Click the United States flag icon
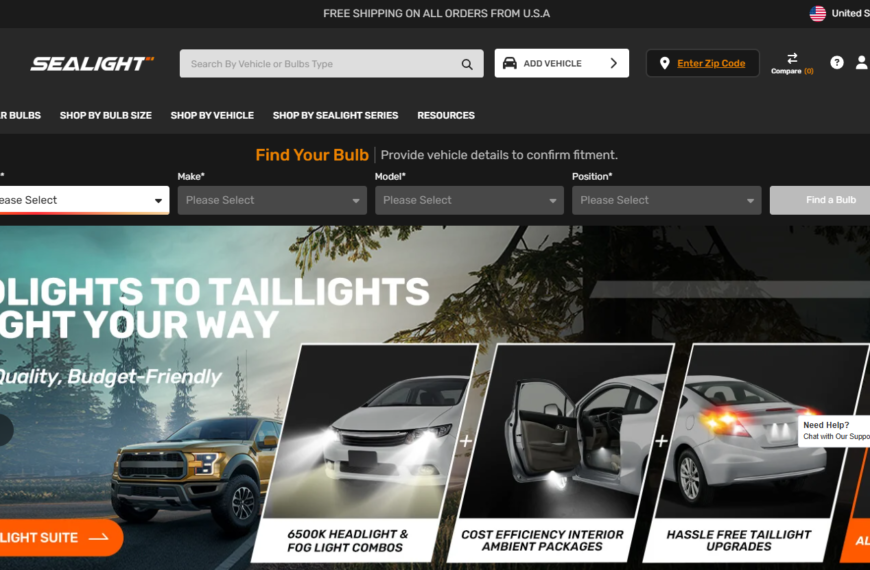Image resolution: width=870 pixels, height=570 pixels. click(x=817, y=13)
